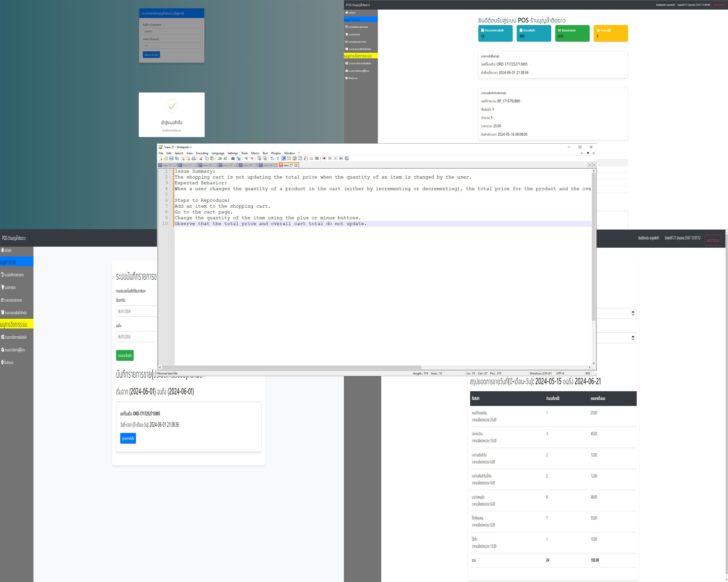Open Find with the binoculars icon
This screenshot has width=728, height=582.
233,158
